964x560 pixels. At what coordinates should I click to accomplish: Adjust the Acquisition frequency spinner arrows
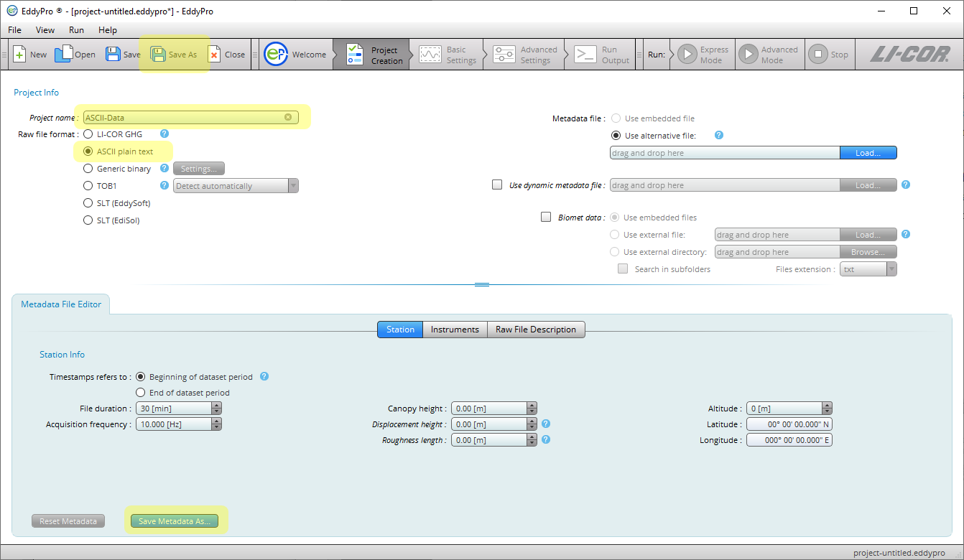pyautogui.click(x=217, y=424)
